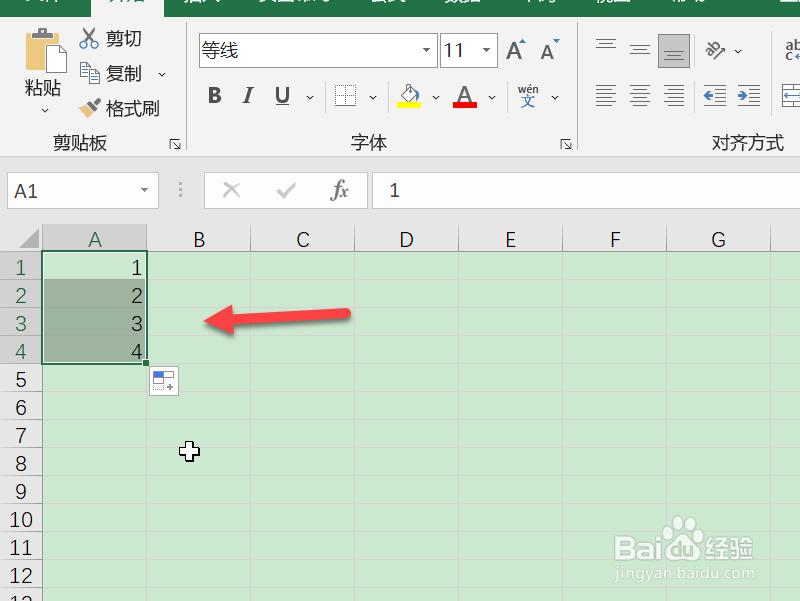Viewport: 800px width, 601px height.
Task: Click the text orientation icon
Action: [x=715, y=50]
